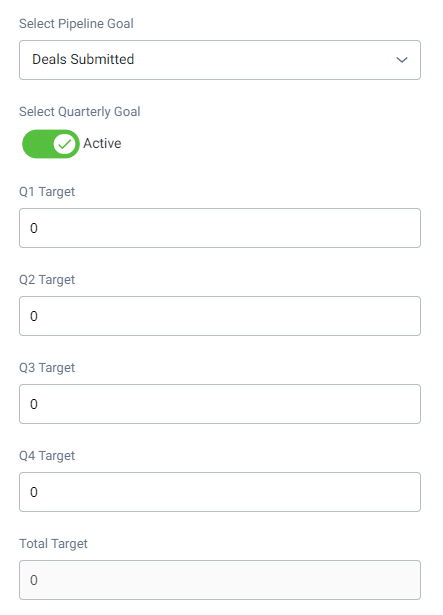Screen dimensions: 443x615
Task: Focus the Q1 Target input field
Action: pos(220,228)
